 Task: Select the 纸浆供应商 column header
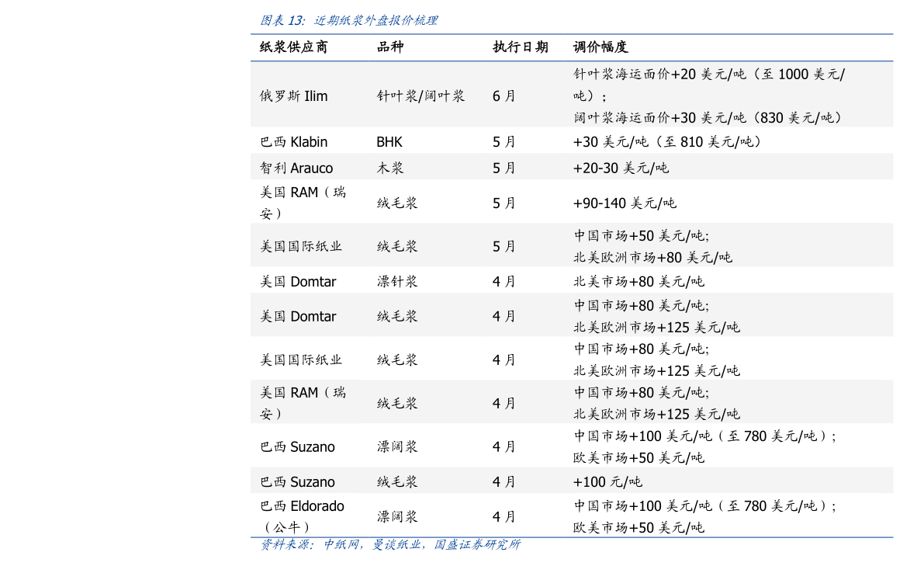(x=294, y=47)
